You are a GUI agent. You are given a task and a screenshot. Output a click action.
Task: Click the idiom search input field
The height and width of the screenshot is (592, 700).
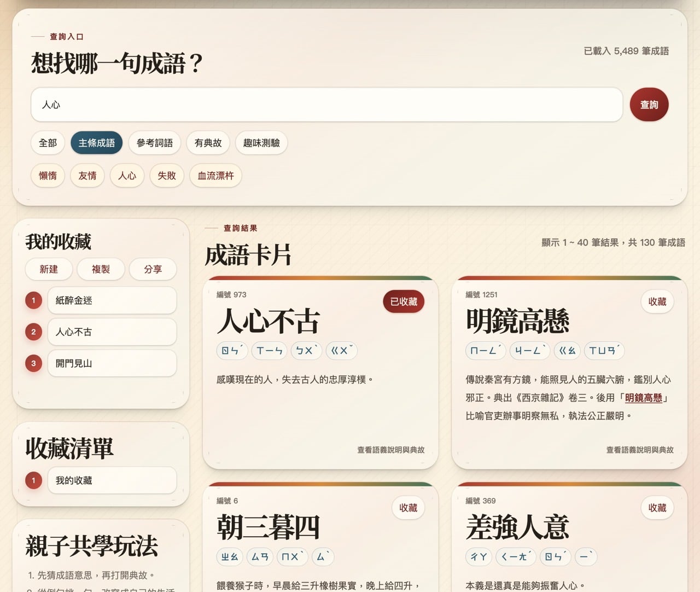click(326, 105)
